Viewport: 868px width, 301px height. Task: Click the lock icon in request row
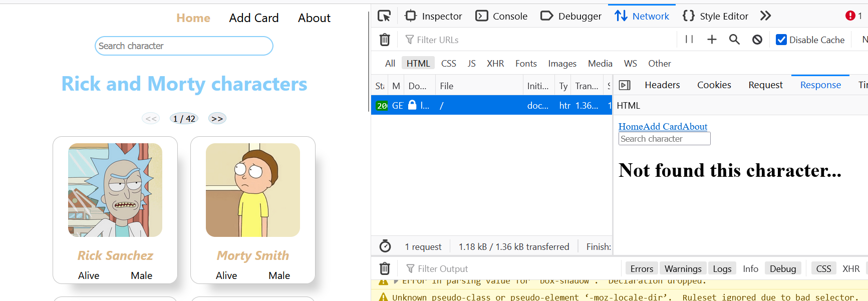tap(412, 105)
